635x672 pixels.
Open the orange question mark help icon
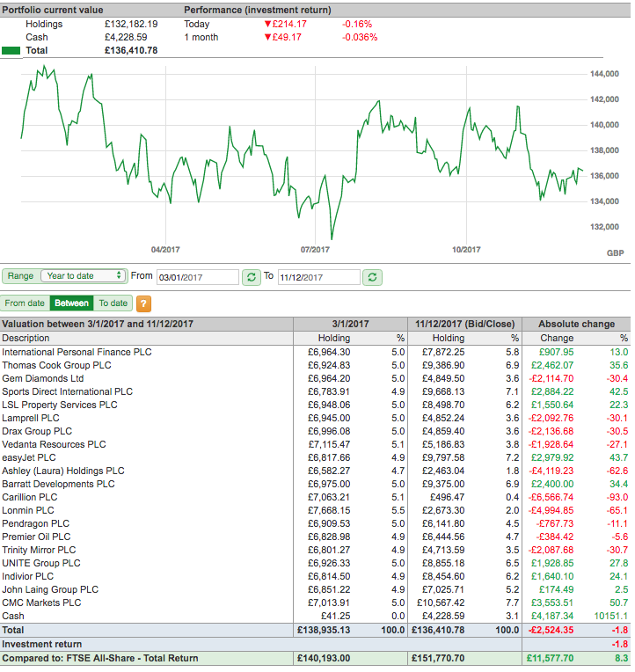pyautogui.click(x=143, y=303)
